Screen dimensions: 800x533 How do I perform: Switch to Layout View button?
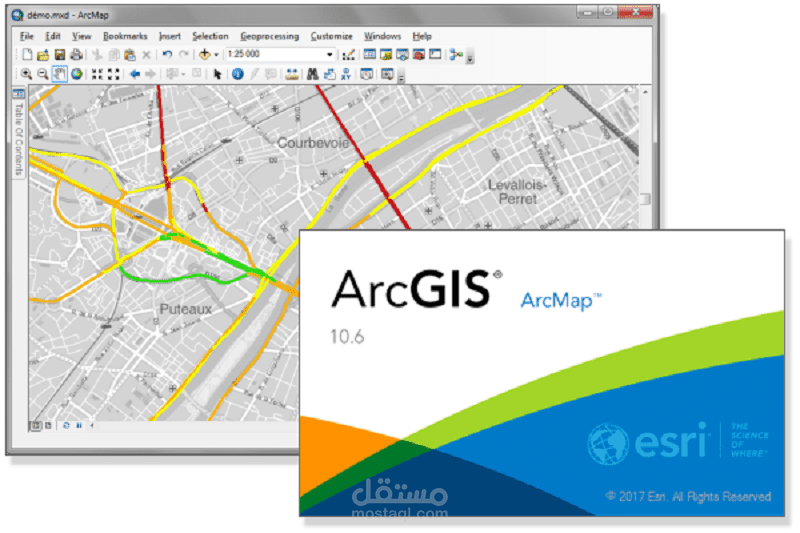pyautogui.click(x=48, y=425)
